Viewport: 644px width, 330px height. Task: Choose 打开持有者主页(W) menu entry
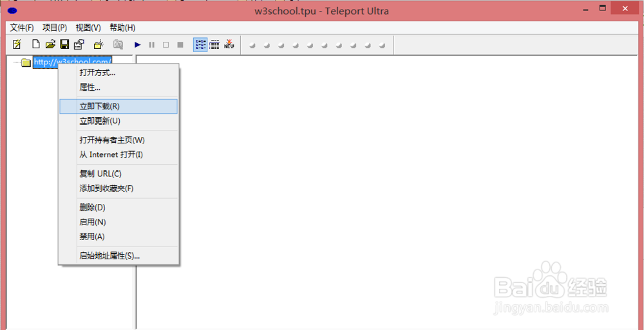(118, 140)
